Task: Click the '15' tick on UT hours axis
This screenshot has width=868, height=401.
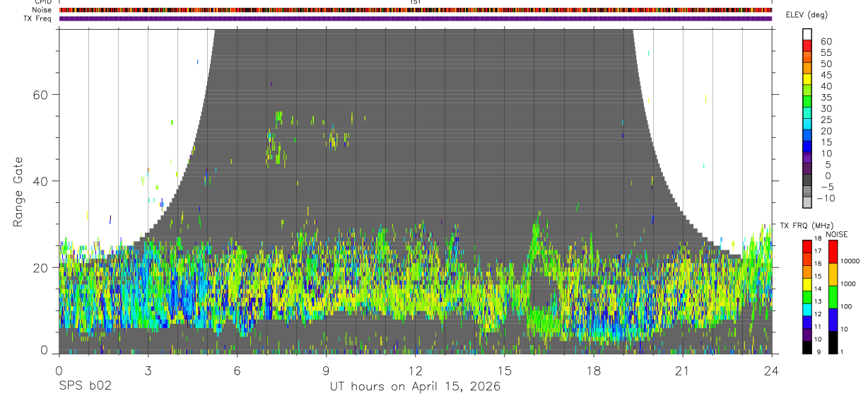Action: click(504, 370)
